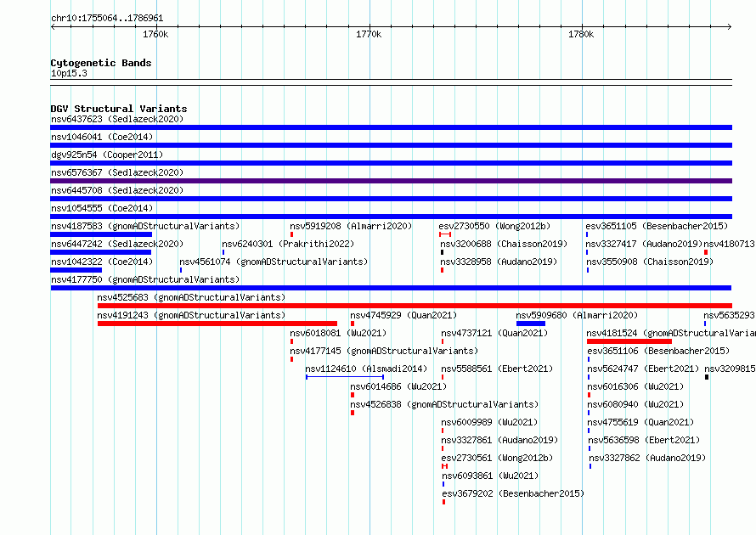Click the nsv5635293 label at right edge
Screen dimensions: 756x535
[730, 315]
